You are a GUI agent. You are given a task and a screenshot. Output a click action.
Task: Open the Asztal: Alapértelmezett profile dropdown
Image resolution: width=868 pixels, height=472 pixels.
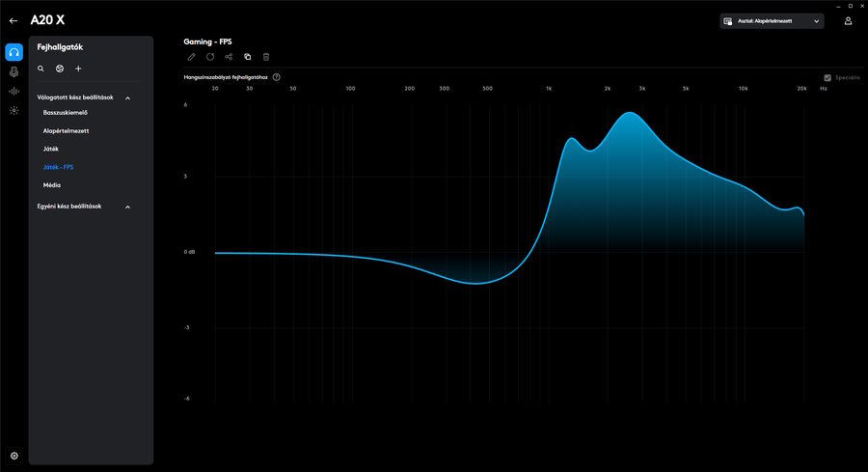[x=772, y=20]
